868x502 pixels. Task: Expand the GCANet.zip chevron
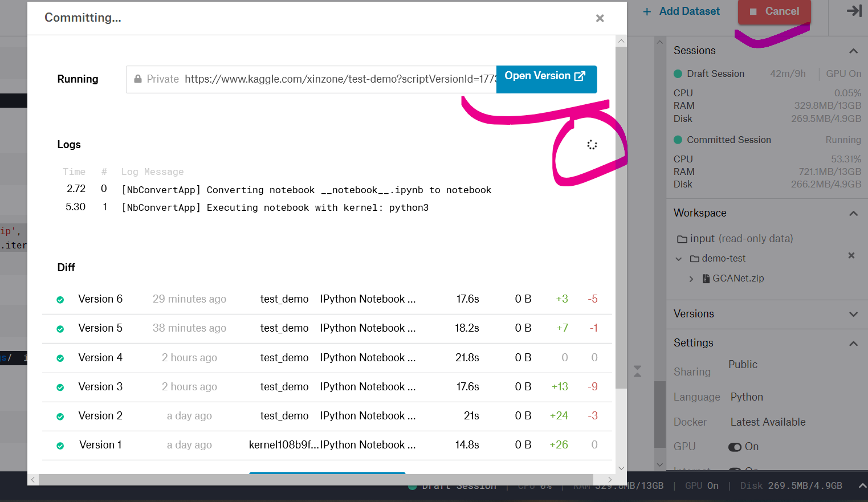point(691,279)
